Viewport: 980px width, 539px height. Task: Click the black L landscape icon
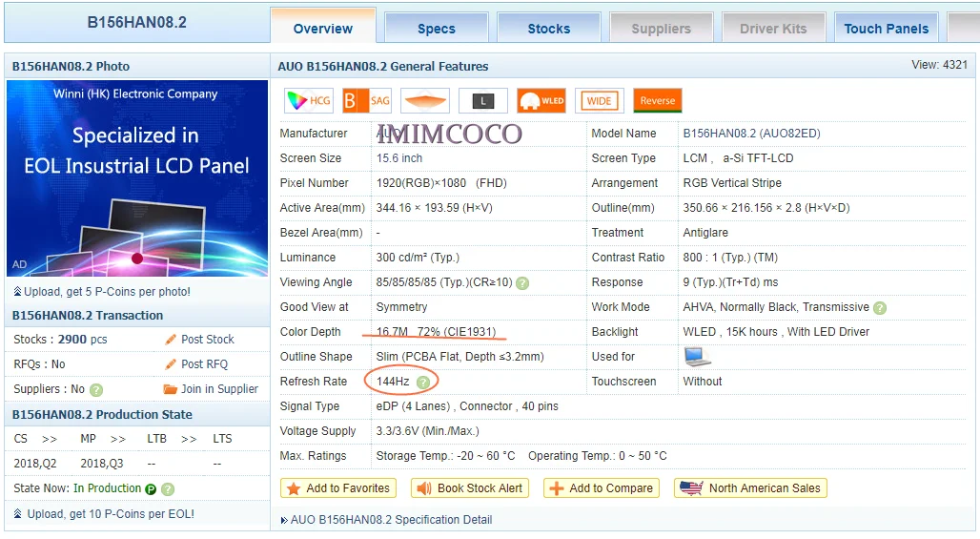(x=483, y=101)
